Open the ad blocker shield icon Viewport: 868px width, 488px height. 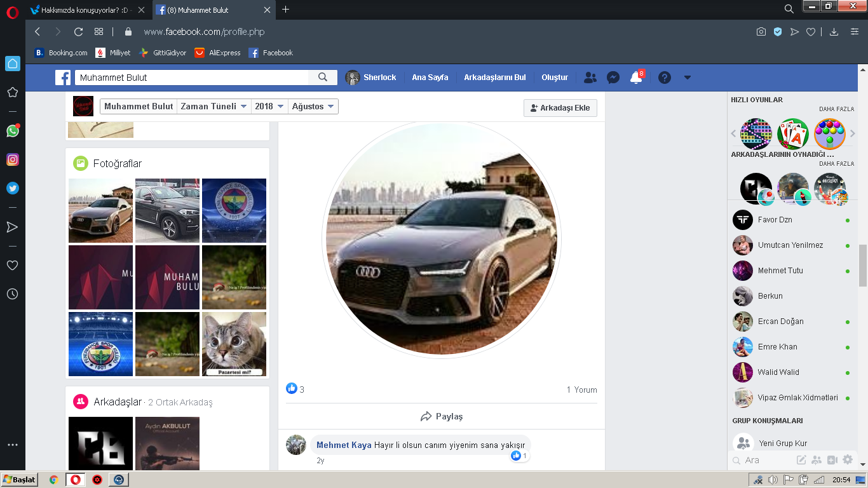pyautogui.click(x=778, y=32)
